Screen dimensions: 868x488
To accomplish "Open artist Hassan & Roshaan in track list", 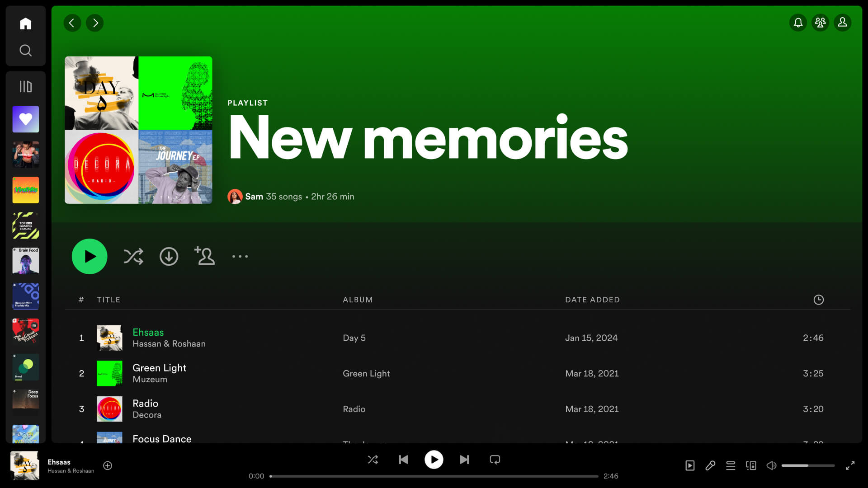I will click(x=169, y=344).
